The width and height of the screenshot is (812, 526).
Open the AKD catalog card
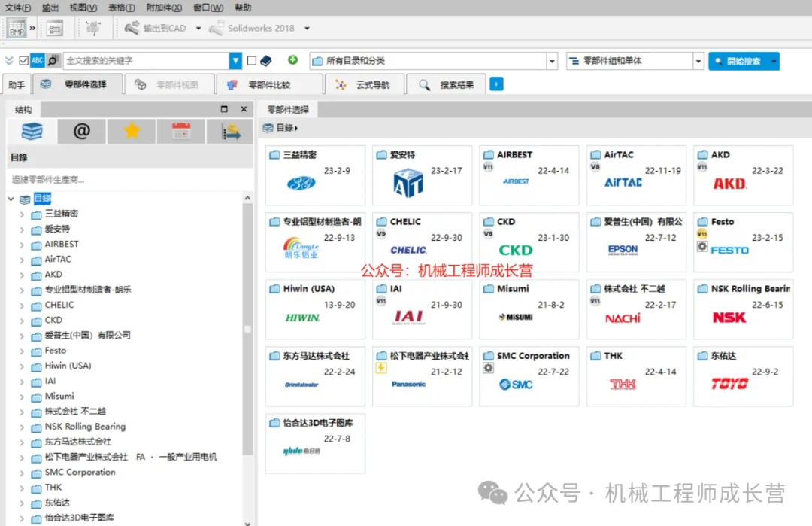[x=743, y=175]
